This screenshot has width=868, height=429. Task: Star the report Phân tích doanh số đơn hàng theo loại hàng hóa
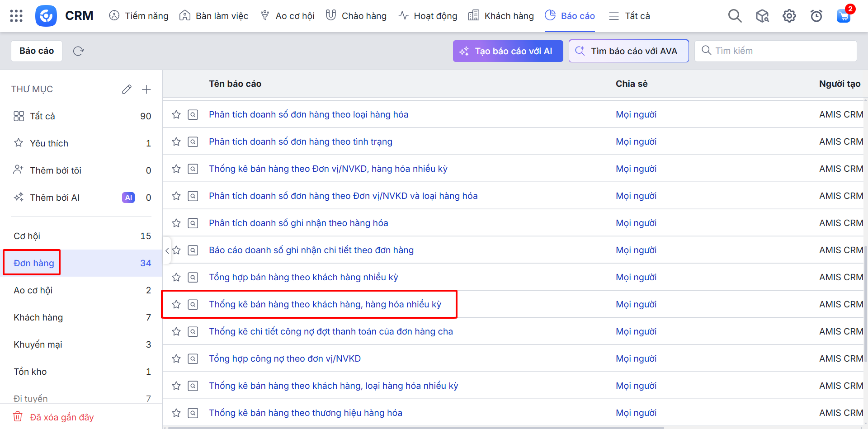tap(176, 115)
